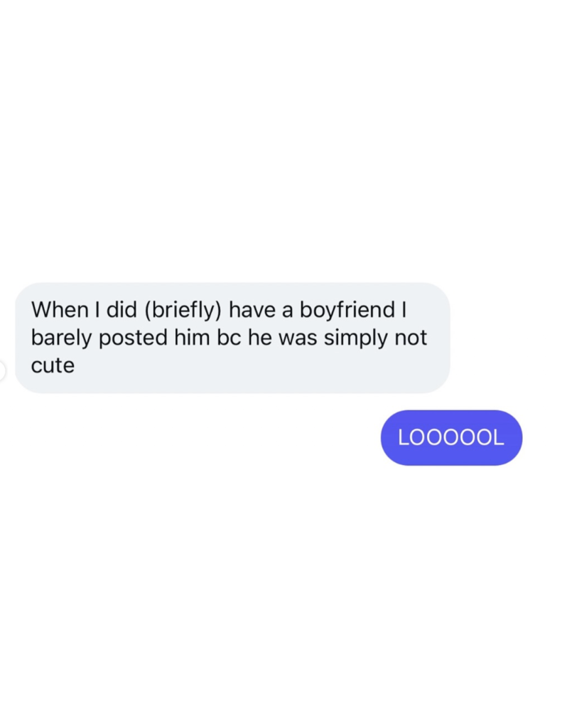Click the word "cute" in the message
The width and height of the screenshot is (567, 728).
click(53, 365)
